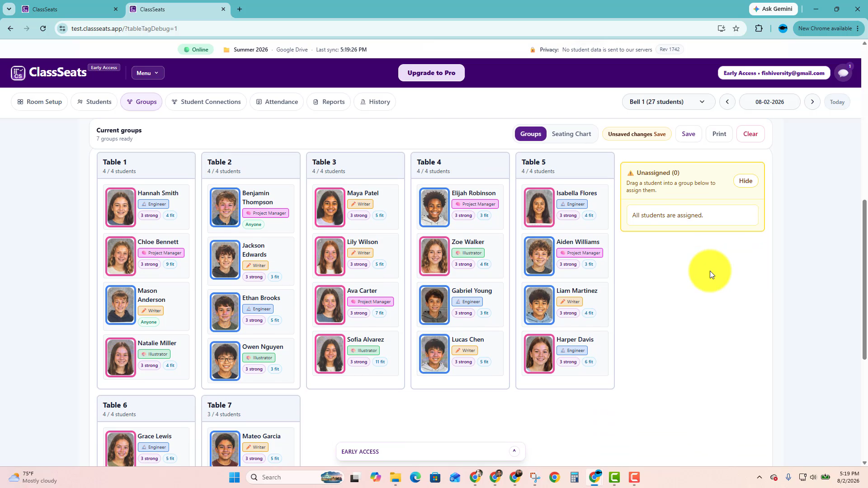Click the Upgrade to Pro button

tap(431, 73)
